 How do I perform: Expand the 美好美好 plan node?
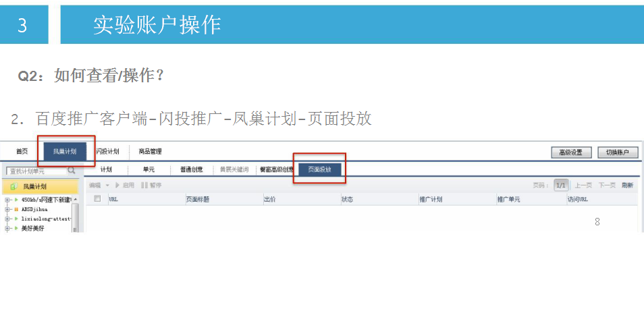(7, 229)
